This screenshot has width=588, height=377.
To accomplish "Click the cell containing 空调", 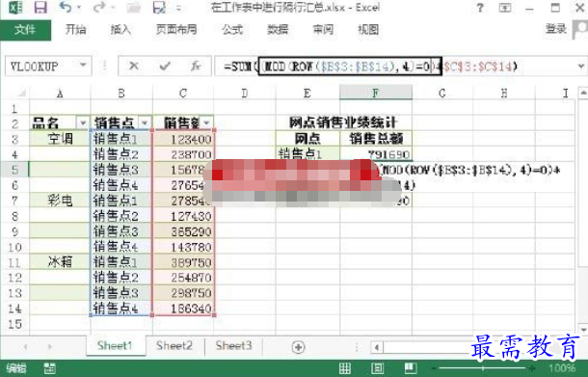I will 60,139.
